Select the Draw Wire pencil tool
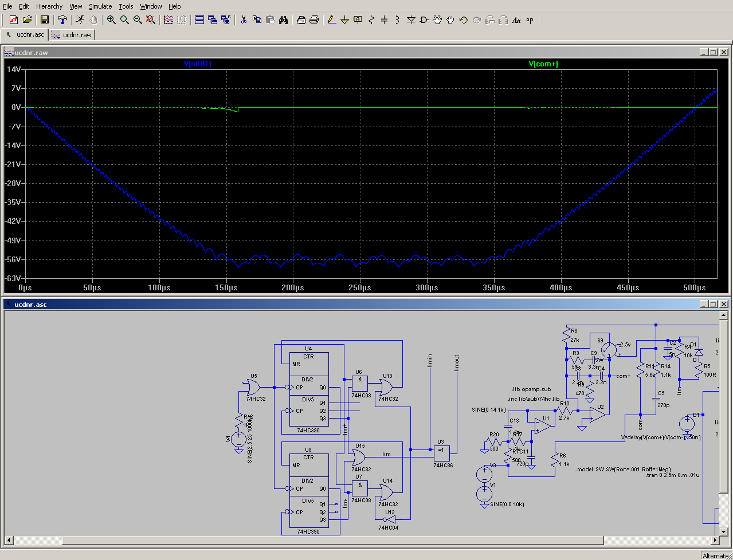This screenshot has height=560, width=733. click(x=332, y=19)
